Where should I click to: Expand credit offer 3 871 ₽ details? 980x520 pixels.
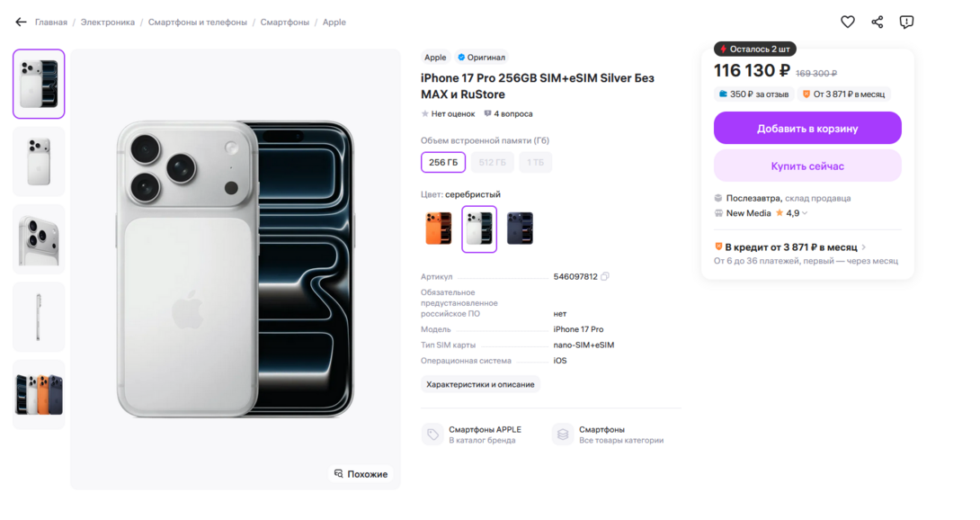click(863, 247)
